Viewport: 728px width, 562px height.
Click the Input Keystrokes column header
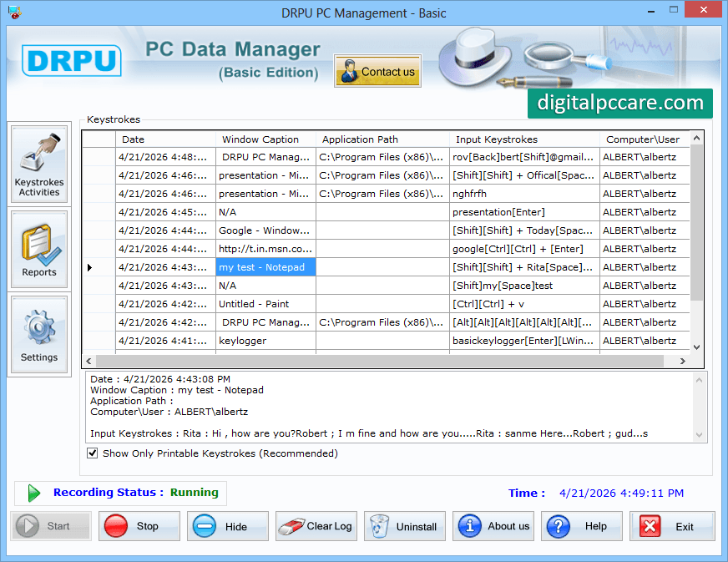click(x=524, y=139)
